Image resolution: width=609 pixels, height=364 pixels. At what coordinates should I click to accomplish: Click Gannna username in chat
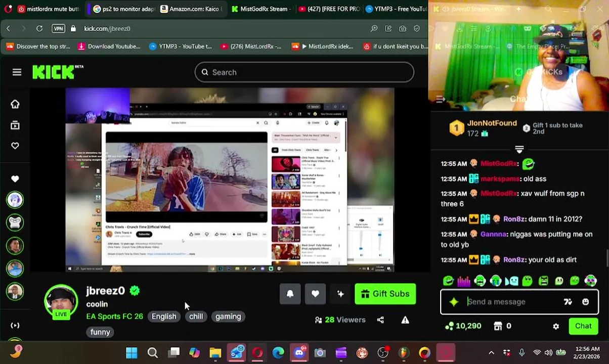tap(493, 235)
